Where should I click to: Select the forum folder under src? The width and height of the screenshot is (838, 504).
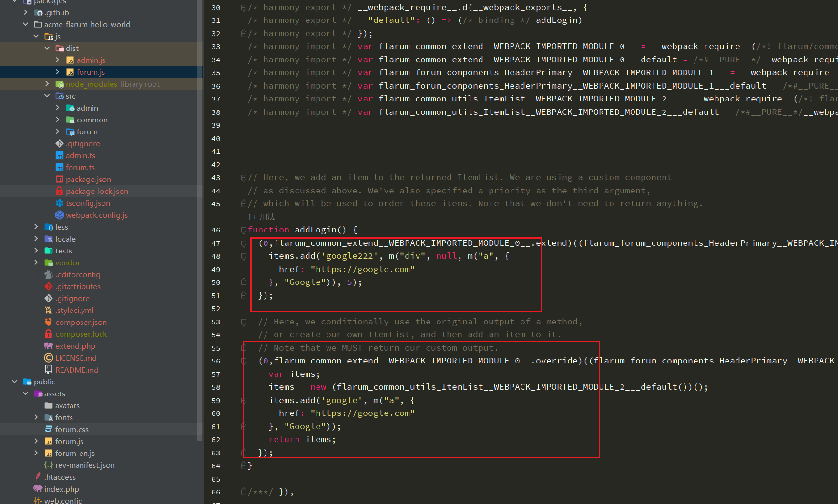tap(87, 131)
